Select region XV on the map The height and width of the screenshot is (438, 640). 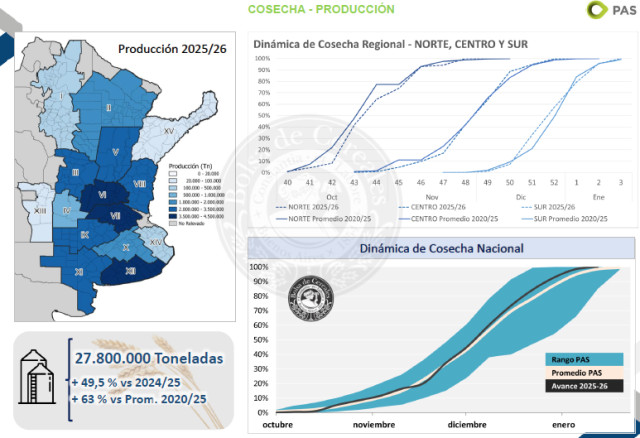[168, 131]
